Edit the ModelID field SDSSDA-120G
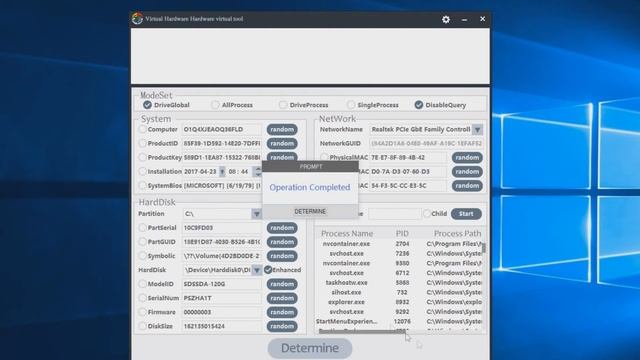The height and width of the screenshot is (360, 640). pyautogui.click(x=222, y=284)
